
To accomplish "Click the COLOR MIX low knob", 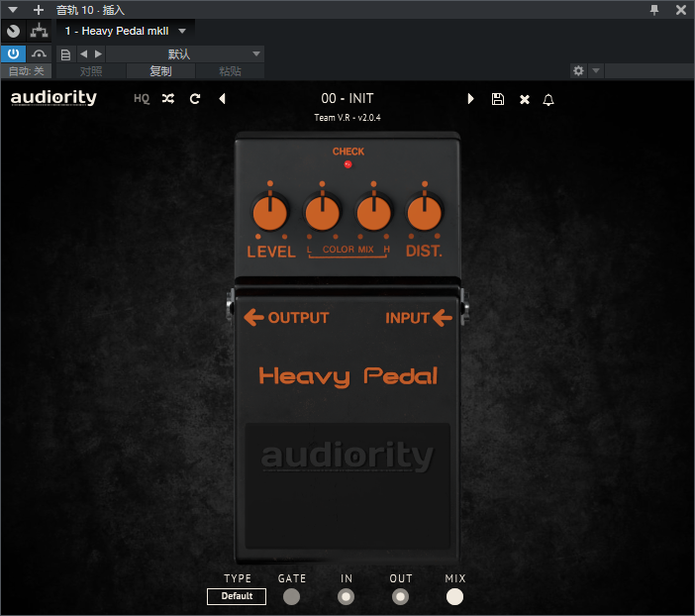I will [322, 213].
